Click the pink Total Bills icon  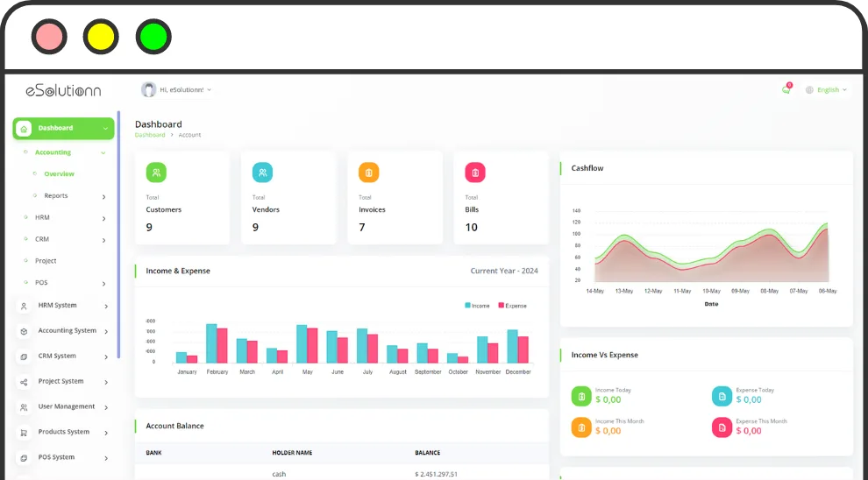475,173
